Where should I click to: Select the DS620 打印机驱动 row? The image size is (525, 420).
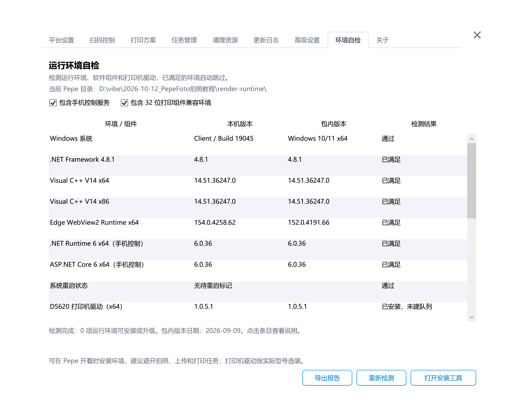coord(258,312)
